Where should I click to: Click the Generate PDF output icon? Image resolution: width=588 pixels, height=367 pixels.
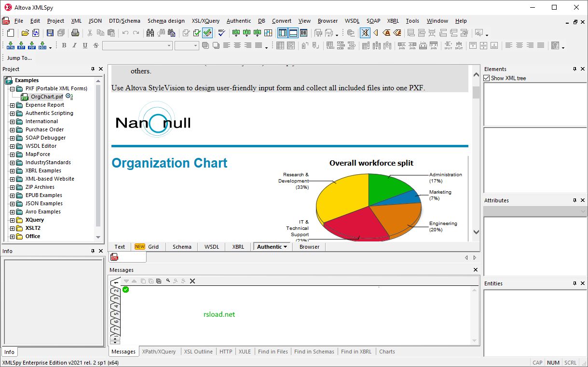coord(32,45)
